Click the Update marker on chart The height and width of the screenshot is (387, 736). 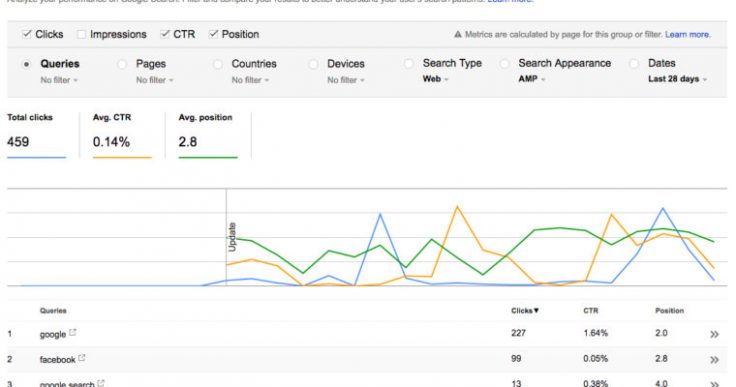[232, 237]
